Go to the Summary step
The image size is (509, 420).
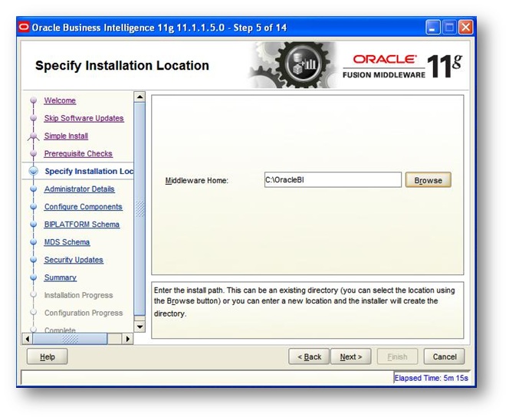pos(61,277)
